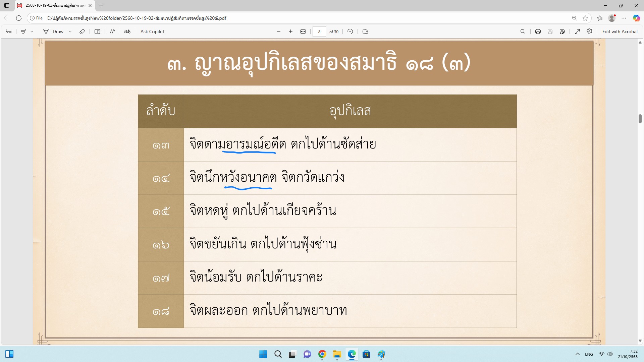Toggle fit to width view
644x362 pixels.
point(303,32)
